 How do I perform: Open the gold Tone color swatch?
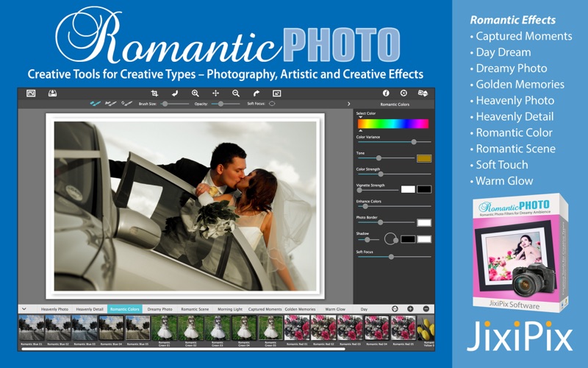(424, 158)
